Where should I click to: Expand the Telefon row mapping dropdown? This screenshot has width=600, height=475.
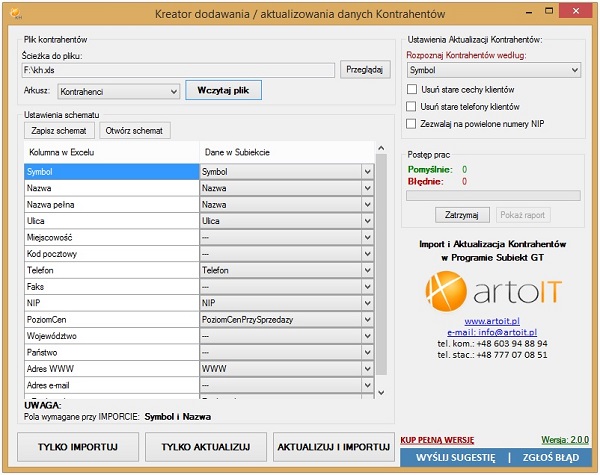pyautogui.click(x=367, y=270)
